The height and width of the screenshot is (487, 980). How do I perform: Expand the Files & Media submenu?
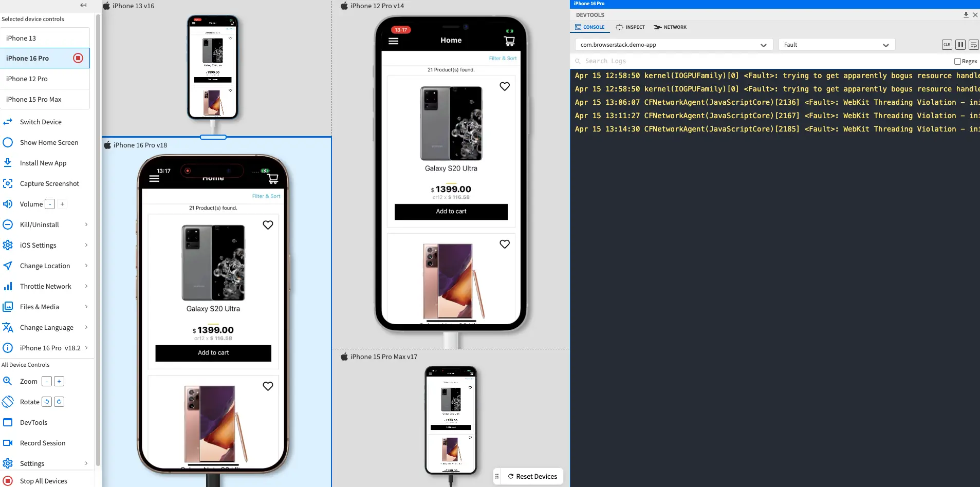86,307
